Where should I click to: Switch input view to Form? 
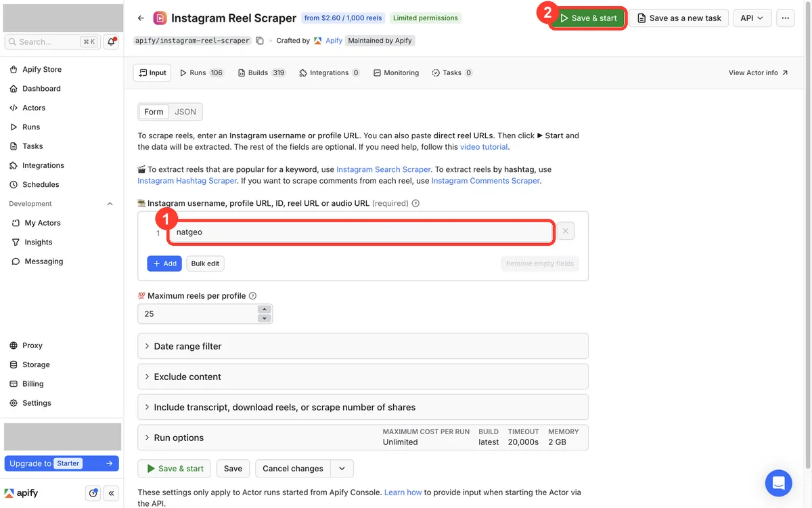click(154, 112)
